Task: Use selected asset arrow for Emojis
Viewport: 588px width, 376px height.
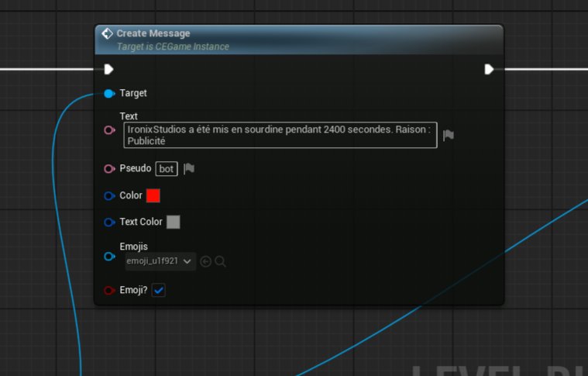Action: pos(205,261)
